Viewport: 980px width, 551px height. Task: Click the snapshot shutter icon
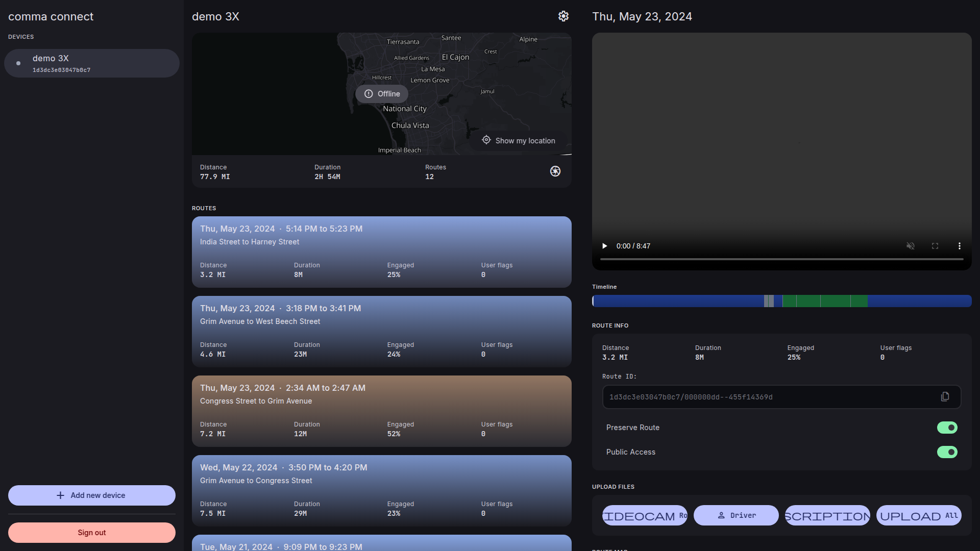(555, 171)
